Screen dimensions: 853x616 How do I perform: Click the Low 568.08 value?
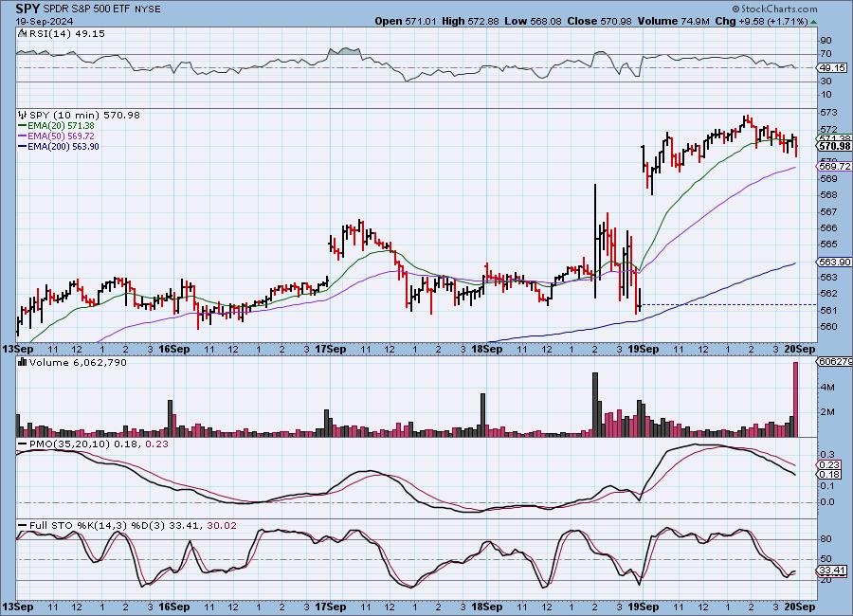pos(533,21)
